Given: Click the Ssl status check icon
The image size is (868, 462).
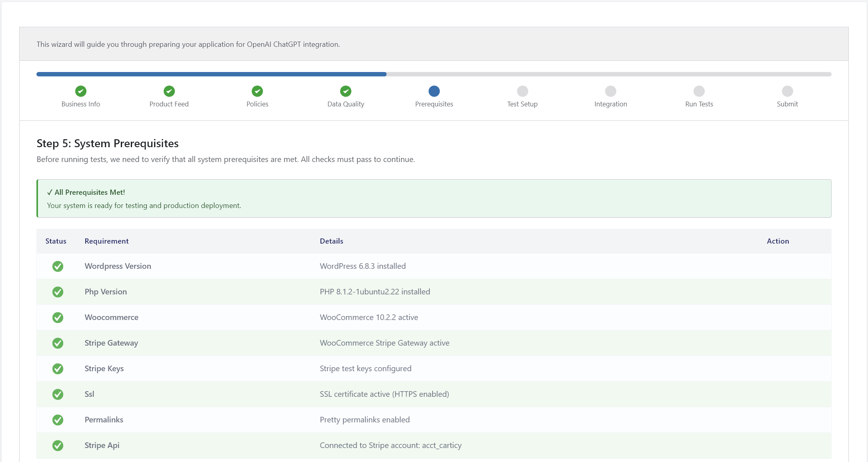Looking at the screenshot, I should pyautogui.click(x=58, y=394).
